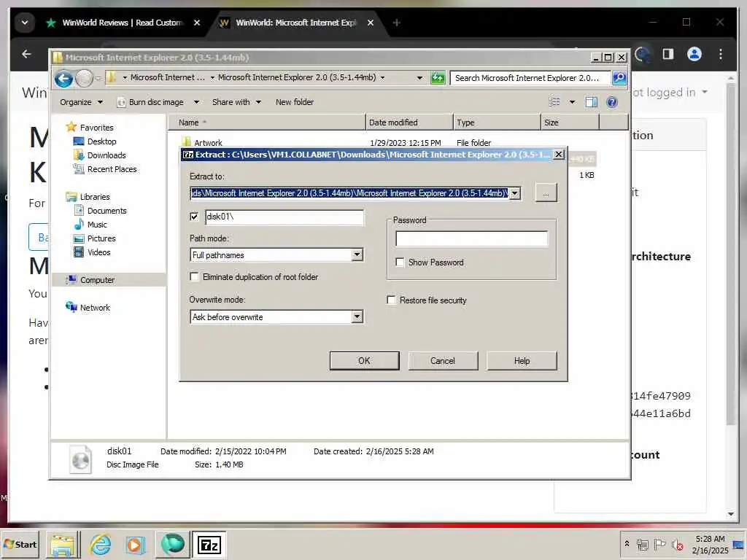Show hidden tray icons arrow
747x560 pixels.
tap(627, 544)
